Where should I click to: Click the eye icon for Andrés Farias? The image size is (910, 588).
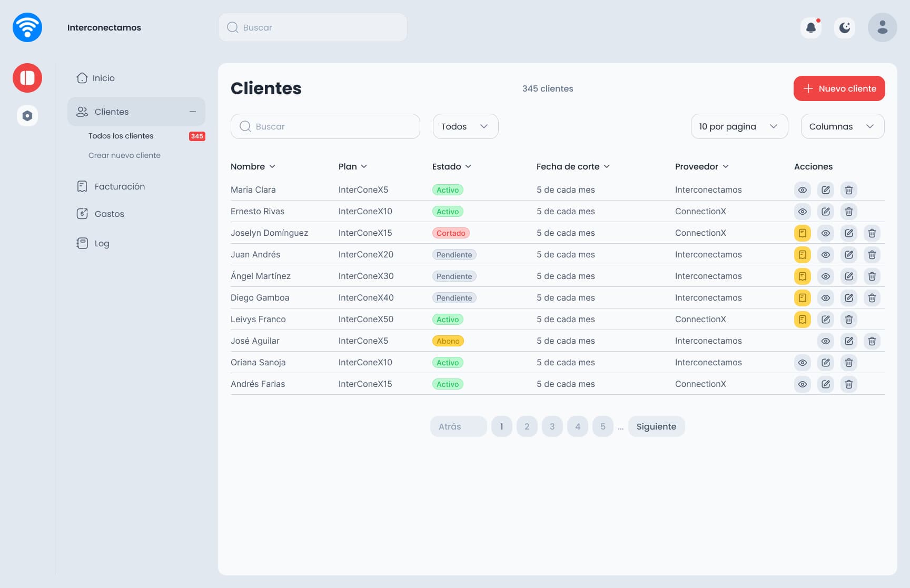(803, 384)
